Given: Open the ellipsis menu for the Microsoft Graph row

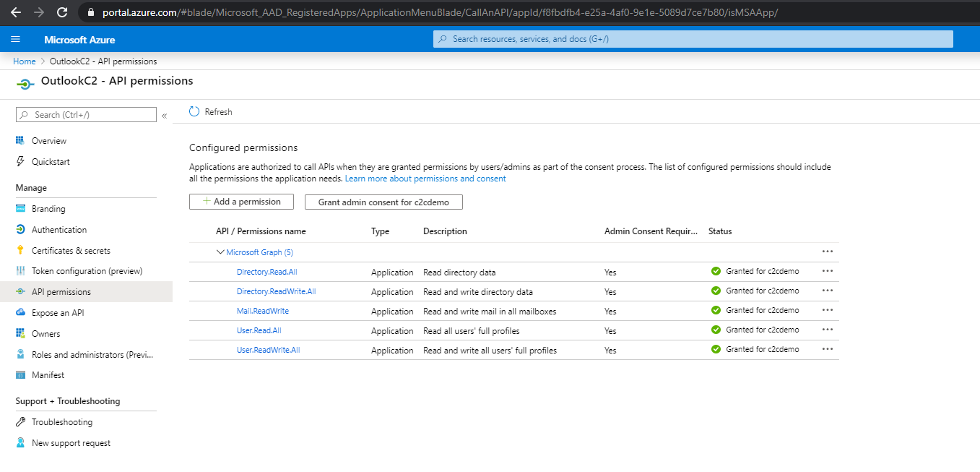Looking at the screenshot, I should click(x=828, y=252).
